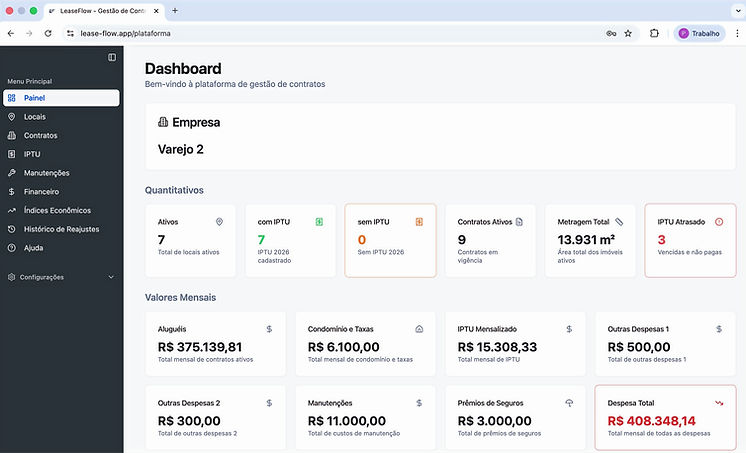Click the orange icon on sem IPTU card
Screen dimensions: 746x453
pyautogui.click(x=419, y=222)
